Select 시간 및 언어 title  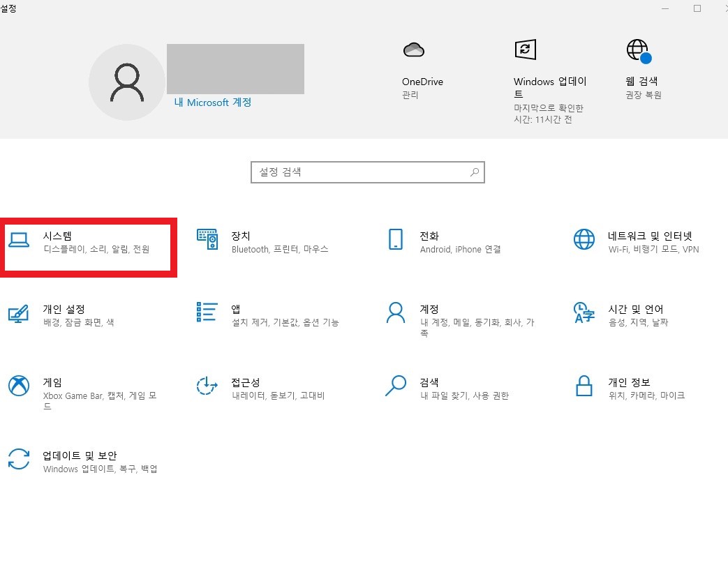point(636,309)
